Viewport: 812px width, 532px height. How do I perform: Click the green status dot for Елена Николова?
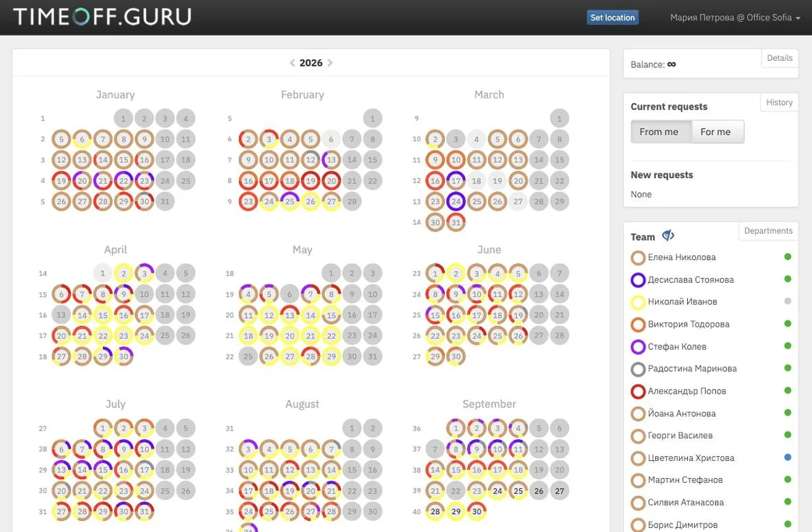pyautogui.click(x=788, y=256)
